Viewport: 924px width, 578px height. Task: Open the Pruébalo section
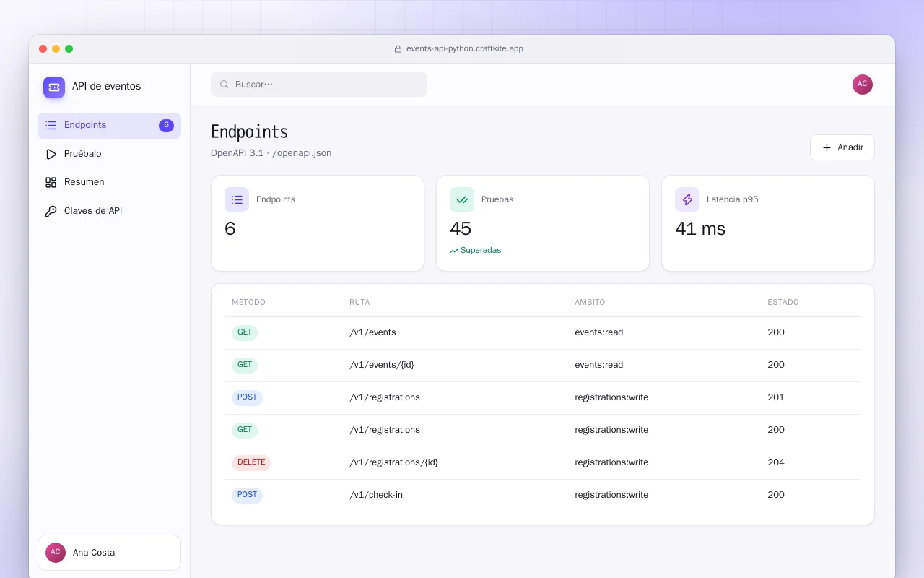109,154
